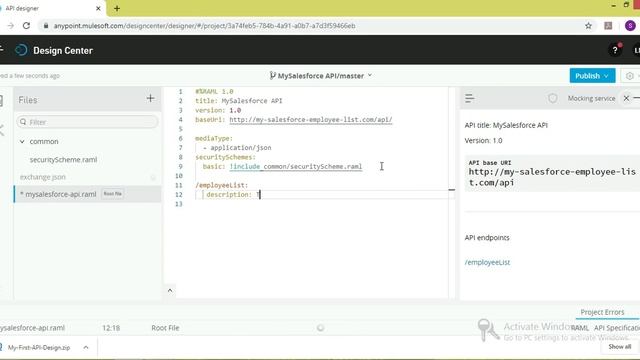Click the !include common/securityScheme.raml reference
This screenshot has width=640, height=360.
pos(296,167)
